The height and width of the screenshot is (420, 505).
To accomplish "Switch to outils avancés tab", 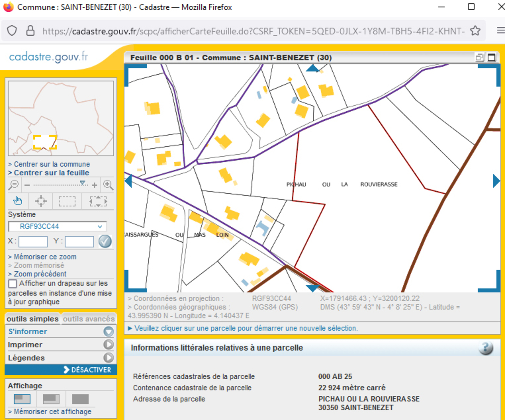I will click(89, 319).
